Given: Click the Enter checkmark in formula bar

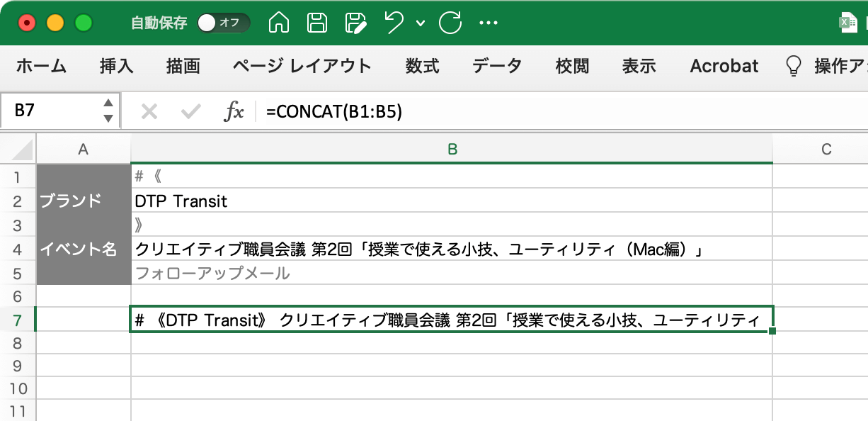Looking at the screenshot, I should [x=191, y=111].
